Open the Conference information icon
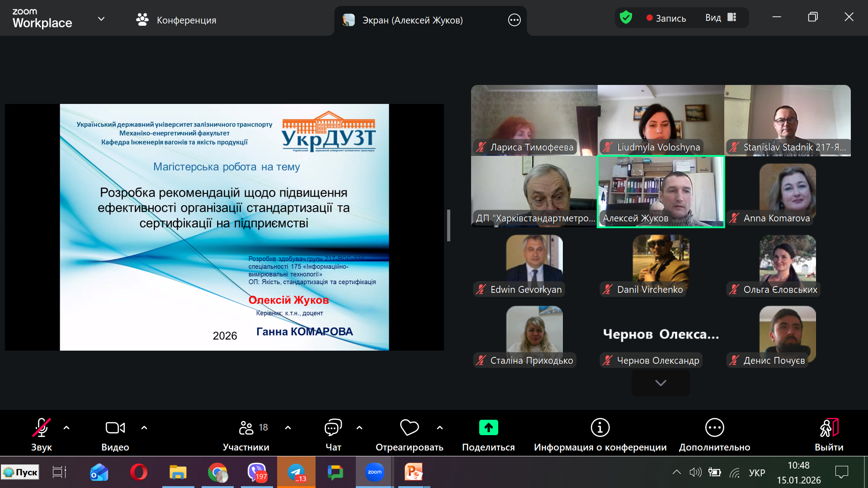The width and height of the screenshot is (868, 488). 600,428
